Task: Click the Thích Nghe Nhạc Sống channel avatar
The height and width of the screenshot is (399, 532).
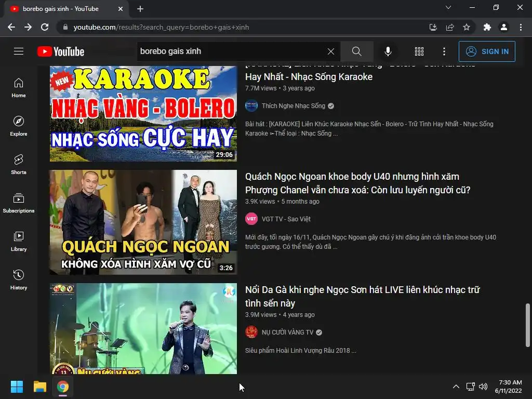Action: 251,106
